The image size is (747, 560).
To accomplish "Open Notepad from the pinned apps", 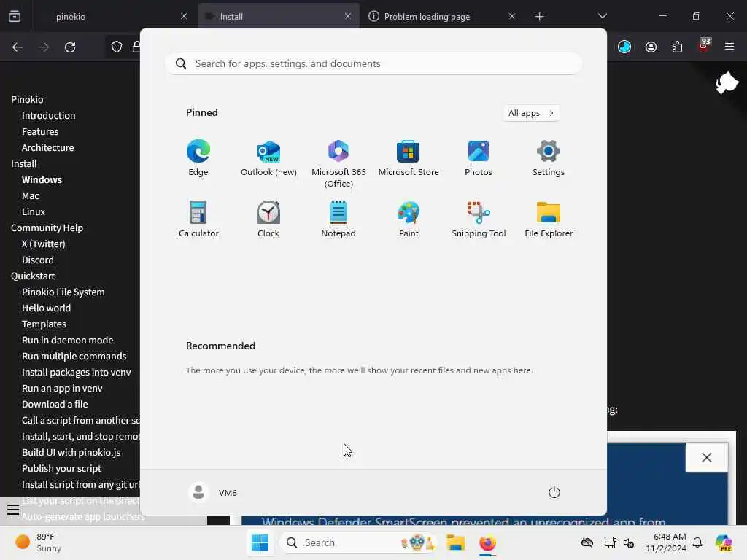I will (x=338, y=219).
